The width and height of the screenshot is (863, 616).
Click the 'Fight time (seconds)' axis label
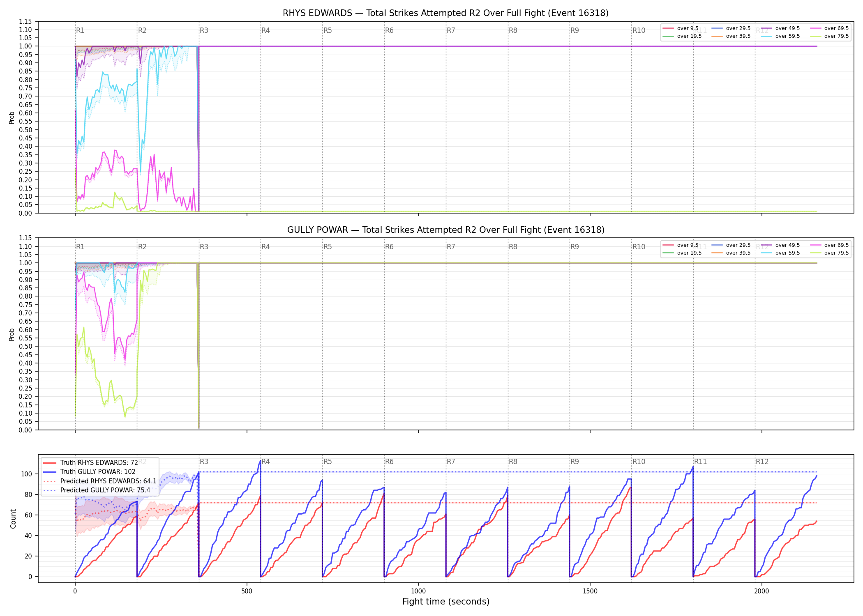(x=446, y=602)
